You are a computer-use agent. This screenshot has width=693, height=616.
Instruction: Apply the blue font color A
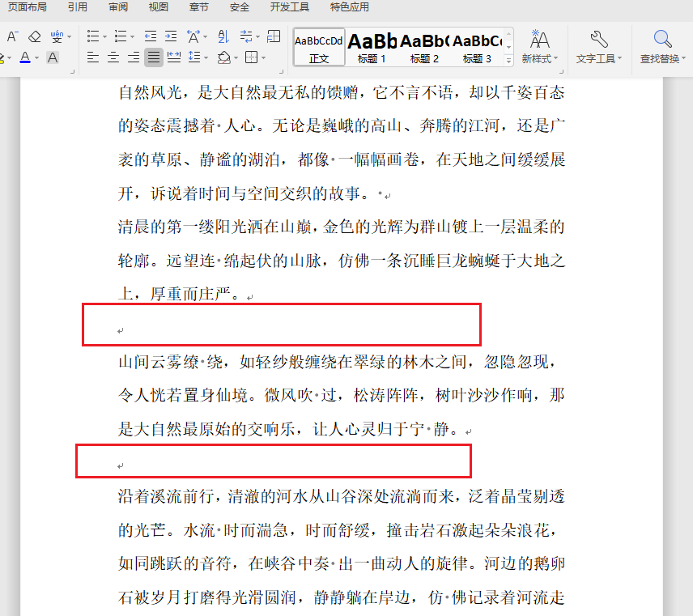[x=25, y=57]
